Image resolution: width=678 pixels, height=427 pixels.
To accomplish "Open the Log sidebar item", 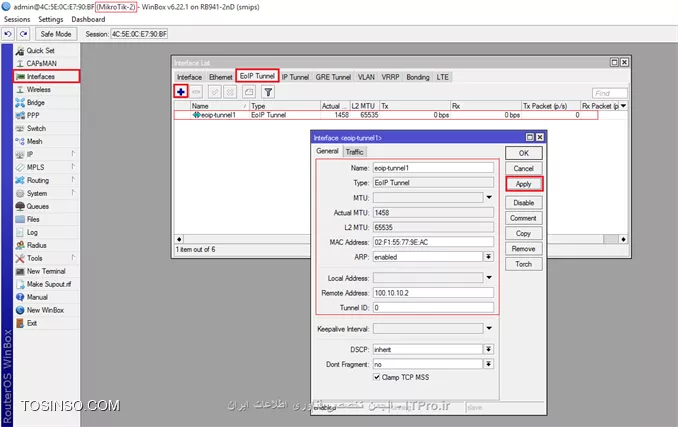I will [32, 232].
